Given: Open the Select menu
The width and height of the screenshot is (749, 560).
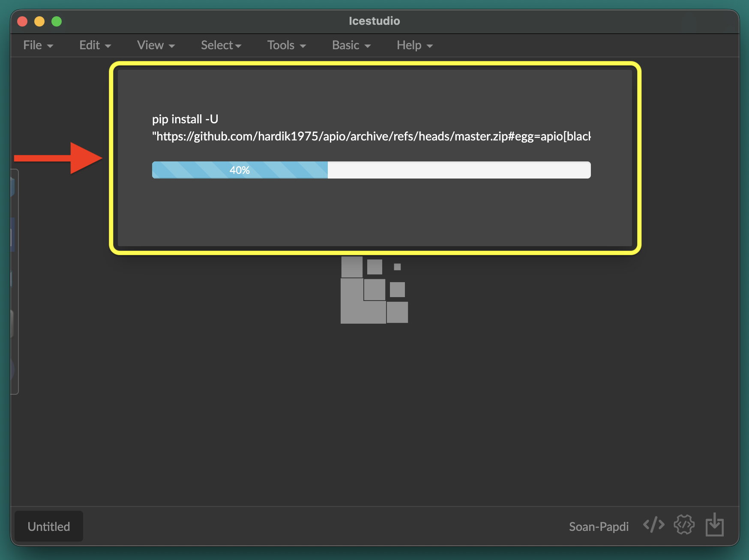Looking at the screenshot, I should 221,45.
